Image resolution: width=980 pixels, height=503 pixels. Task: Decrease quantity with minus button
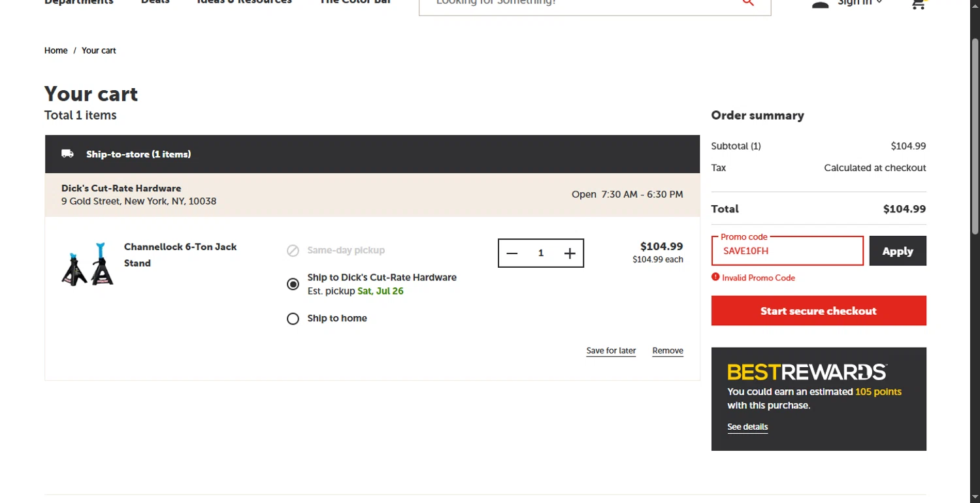point(512,253)
